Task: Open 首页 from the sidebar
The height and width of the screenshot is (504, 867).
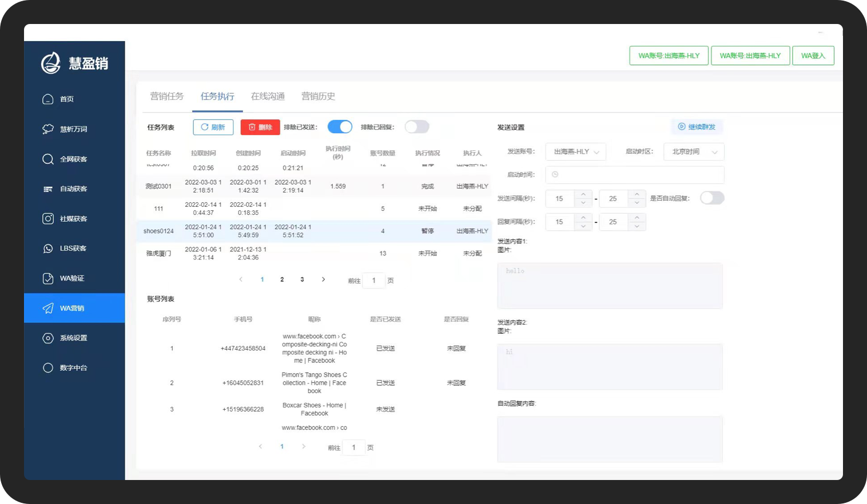Action: (x=74, y=99)
